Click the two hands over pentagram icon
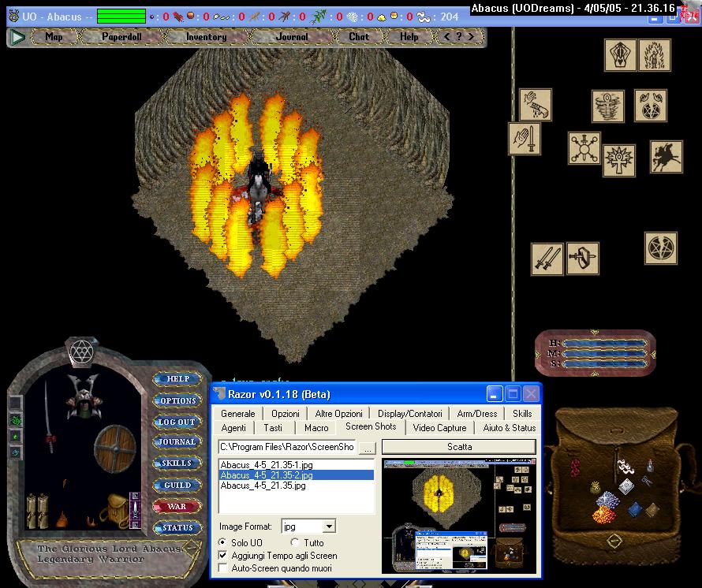702x588 pixels. 651,106
